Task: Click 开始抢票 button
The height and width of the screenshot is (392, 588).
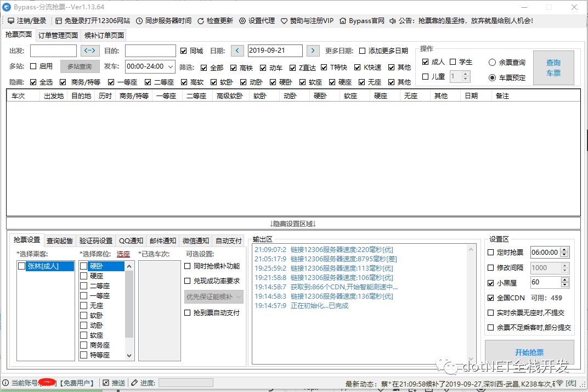Action: click(x=529, y=352)
